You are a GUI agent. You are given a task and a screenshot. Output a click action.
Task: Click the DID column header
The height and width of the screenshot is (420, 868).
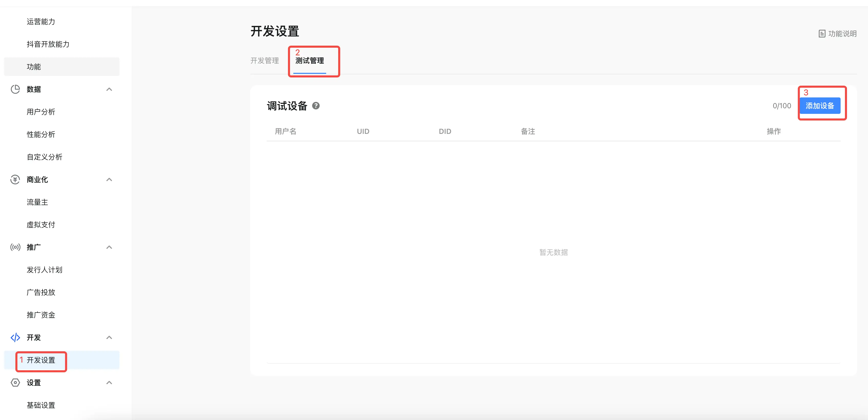point(445,131)
